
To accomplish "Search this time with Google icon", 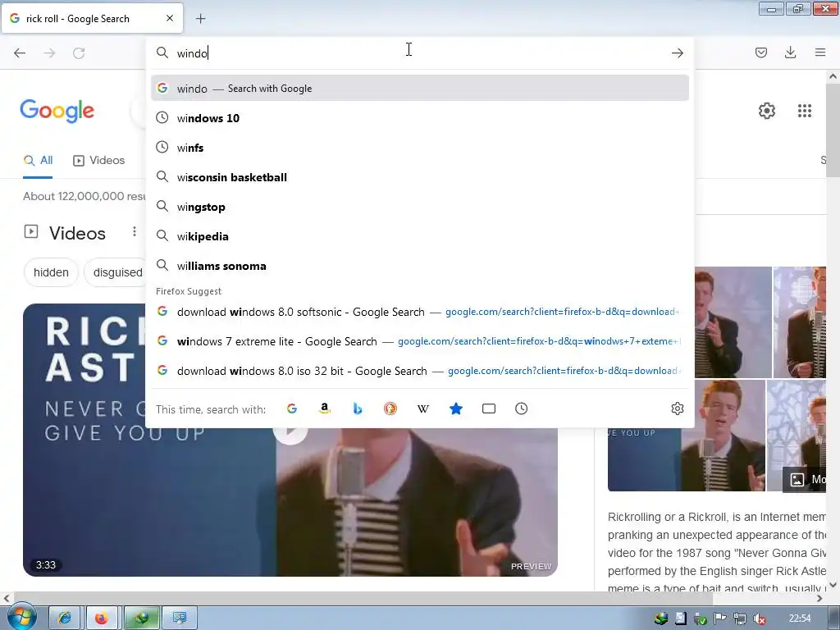I will tap(292, 409).
